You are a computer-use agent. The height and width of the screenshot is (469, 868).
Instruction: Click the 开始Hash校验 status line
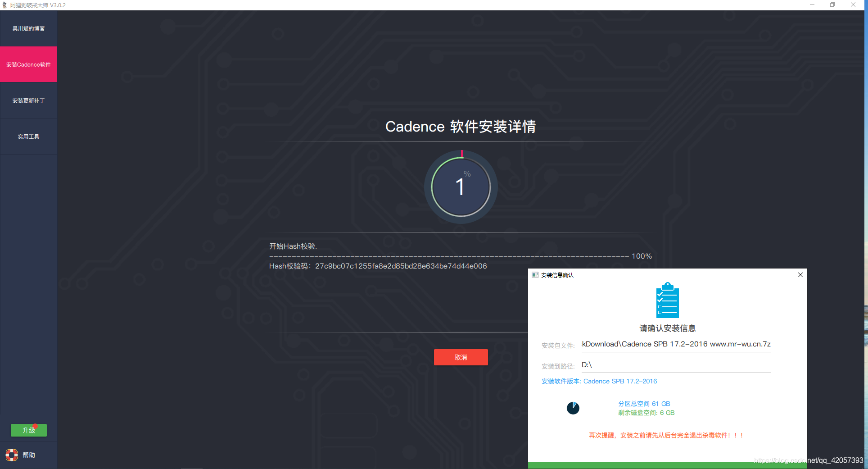click(x=293, y=246)
